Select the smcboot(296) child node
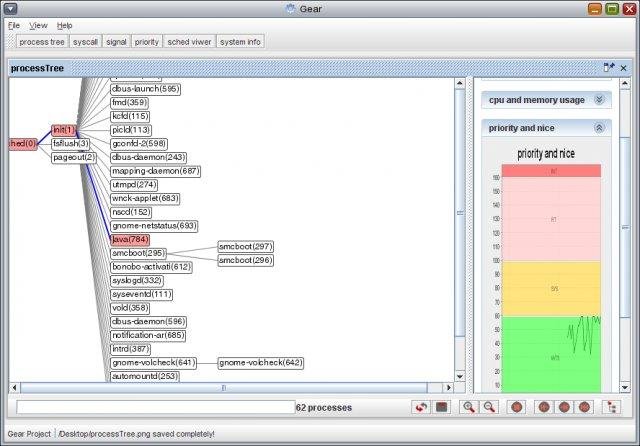This screenshot has height=446, width=640. pos(246,260)
